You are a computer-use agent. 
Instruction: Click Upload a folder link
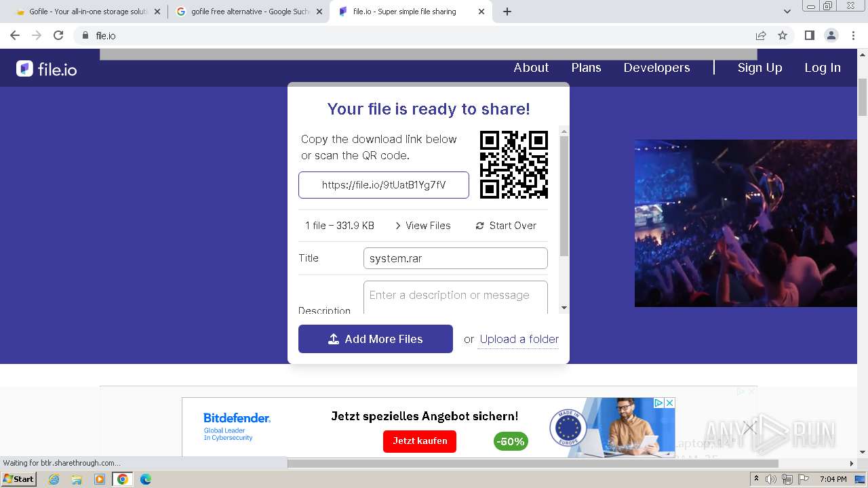point(519,340)
